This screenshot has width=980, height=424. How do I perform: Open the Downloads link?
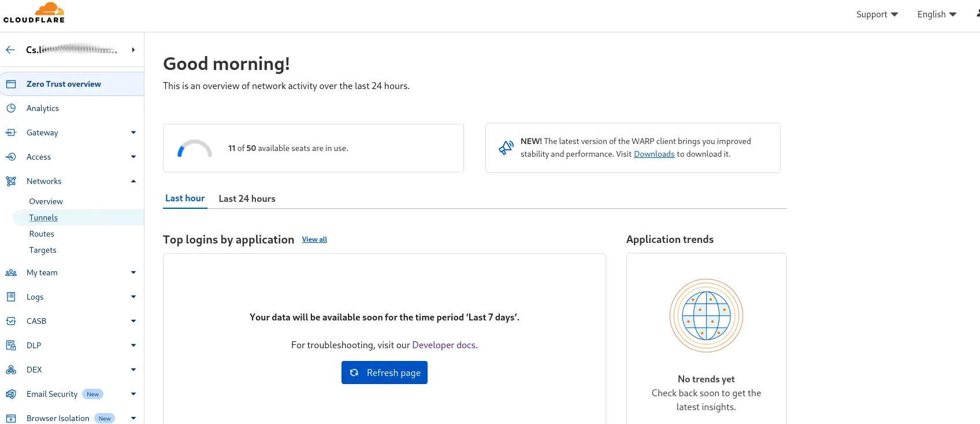654,154
